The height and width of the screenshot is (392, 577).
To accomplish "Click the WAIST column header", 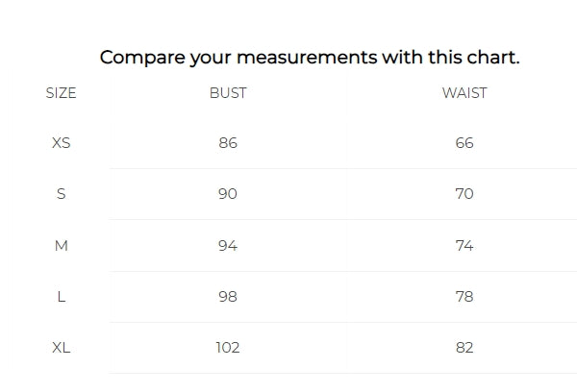I will 464,93.
